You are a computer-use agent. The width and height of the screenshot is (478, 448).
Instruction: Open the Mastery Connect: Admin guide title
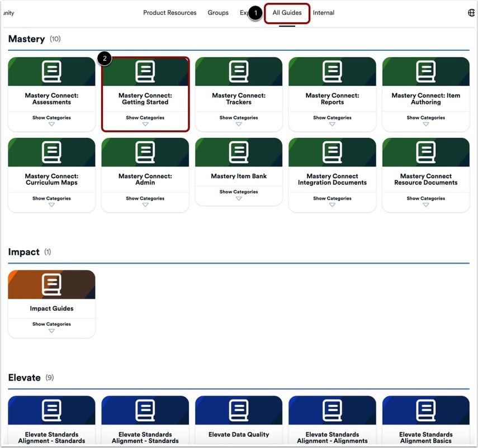click(x=145, y=179)
